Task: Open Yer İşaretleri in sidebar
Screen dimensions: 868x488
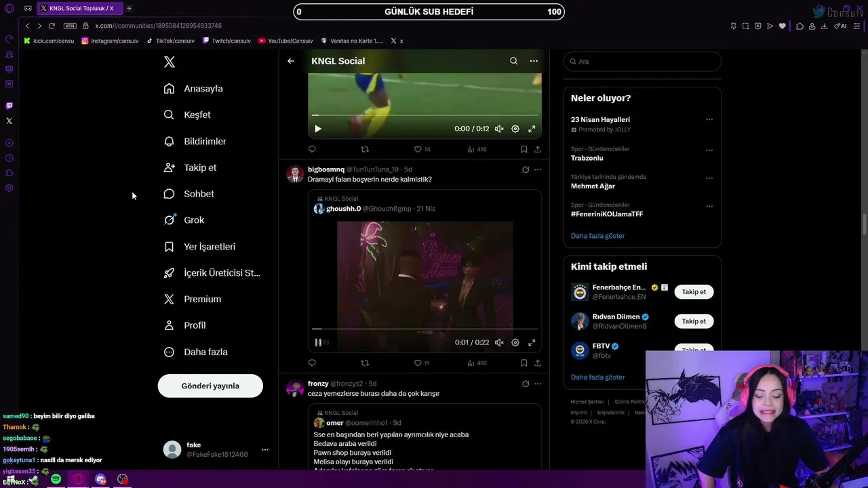Action: 199,247
